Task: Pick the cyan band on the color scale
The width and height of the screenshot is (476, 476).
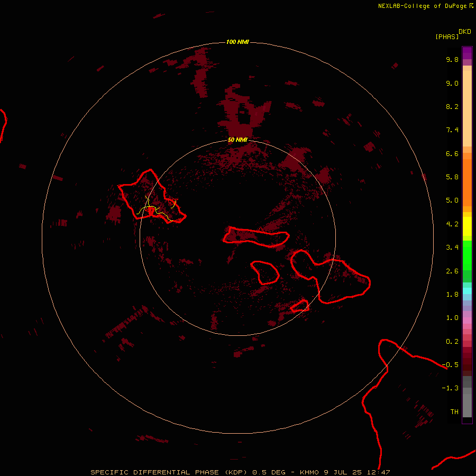Action: tap(467, 291)
